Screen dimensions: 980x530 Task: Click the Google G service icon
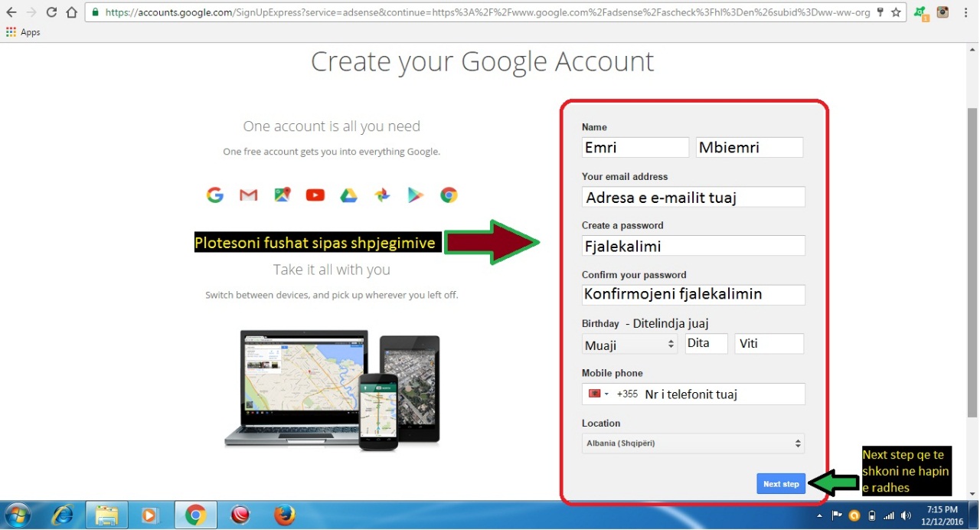215,195
